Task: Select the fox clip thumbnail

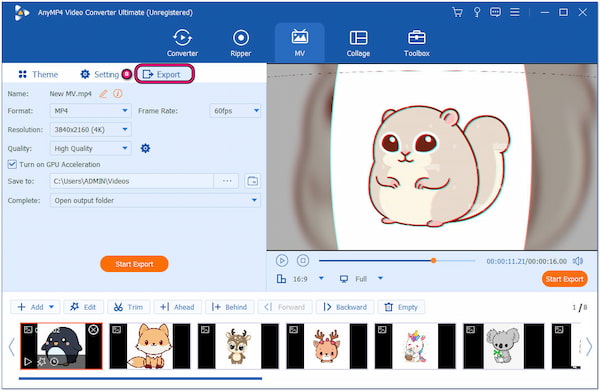Action: point(150,346)
